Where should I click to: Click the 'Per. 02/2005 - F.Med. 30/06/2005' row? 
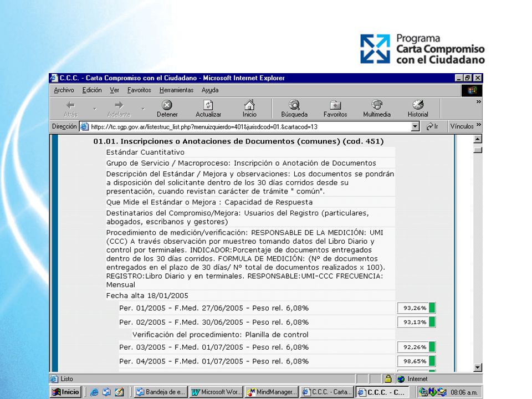(257, 322)
